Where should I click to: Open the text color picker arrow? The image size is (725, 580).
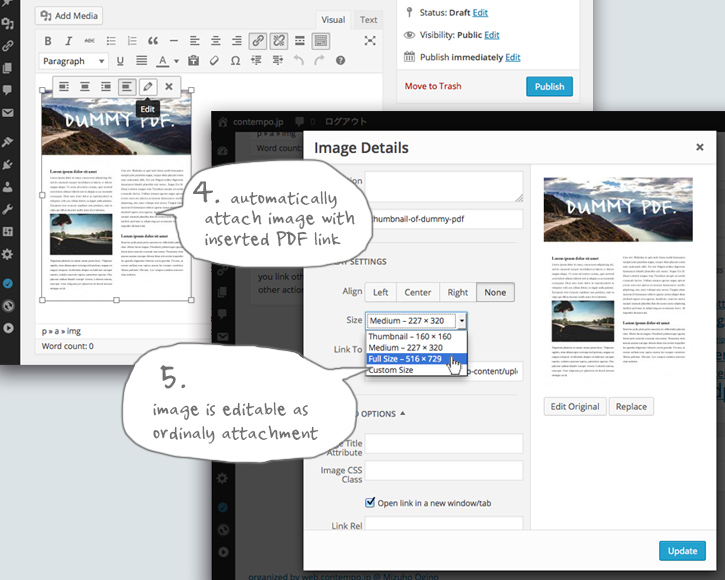point(176,61)
